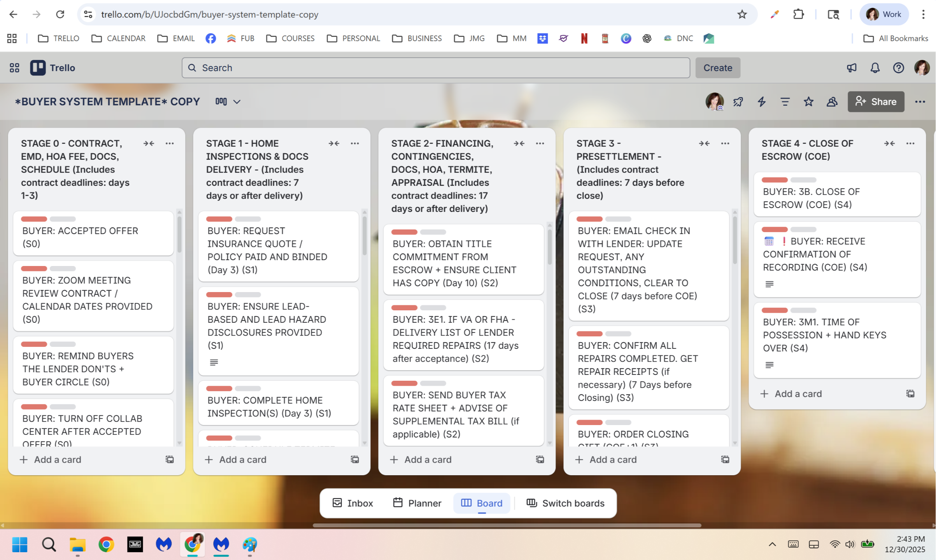Click the feedback megaphone icon

[x=852, y=68]
